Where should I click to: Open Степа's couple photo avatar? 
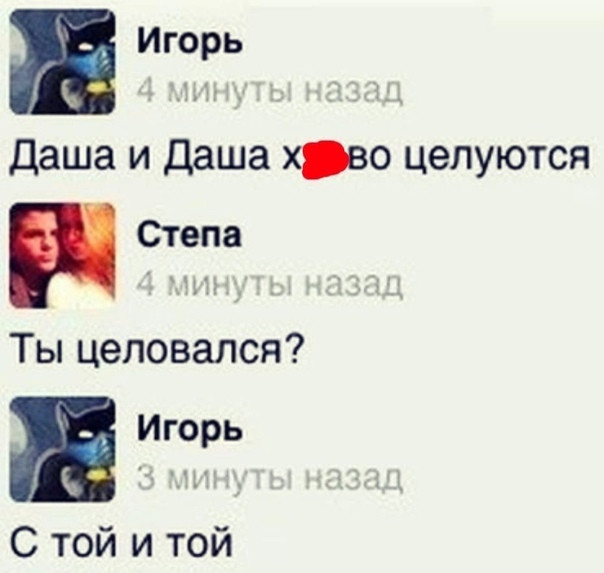62,256
